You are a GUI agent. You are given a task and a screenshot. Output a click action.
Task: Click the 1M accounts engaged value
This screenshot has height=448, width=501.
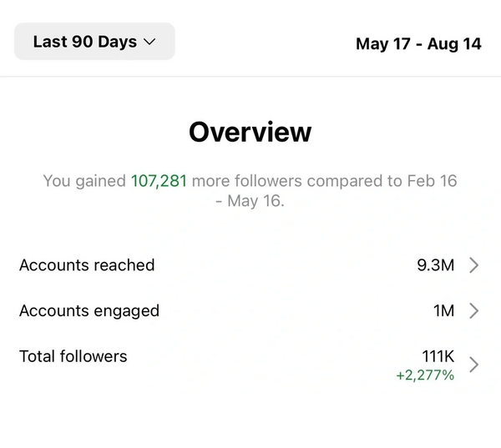pyautogui.click(x=443, y=311)
